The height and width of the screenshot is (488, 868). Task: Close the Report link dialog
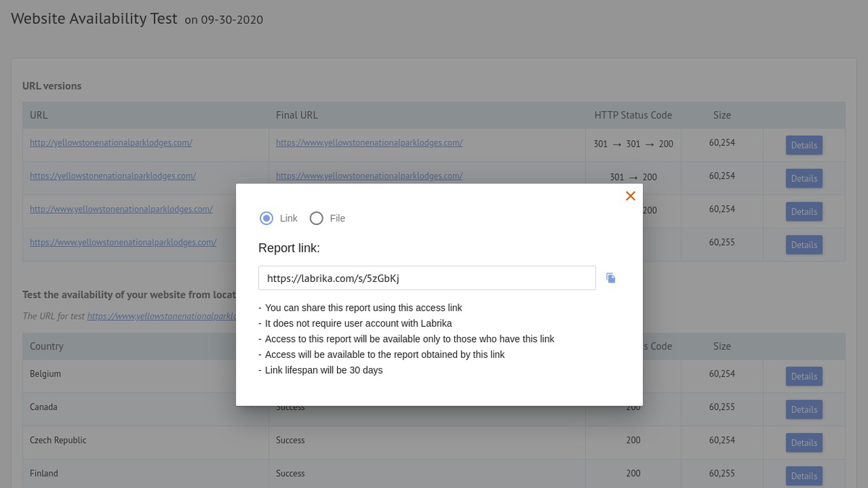point(630,195)
